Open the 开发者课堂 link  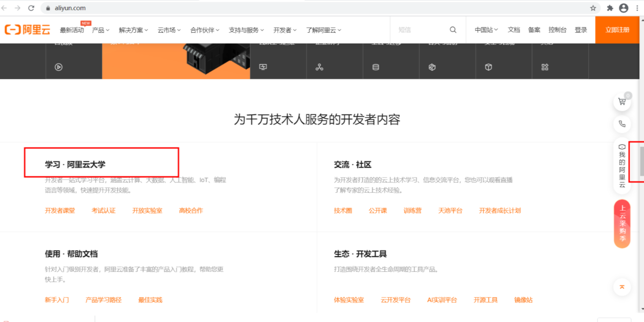(x=60, y=211)
